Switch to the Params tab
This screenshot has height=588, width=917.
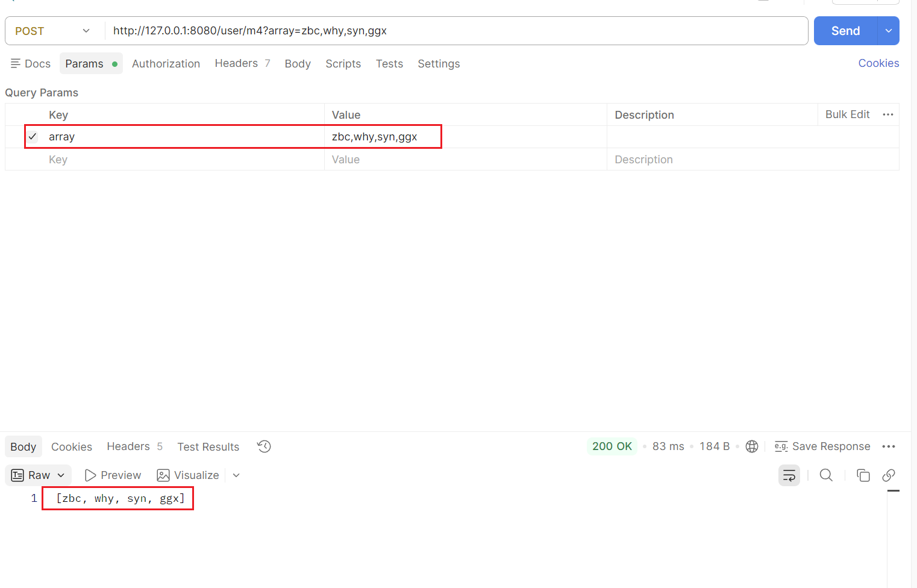[91, 63]
